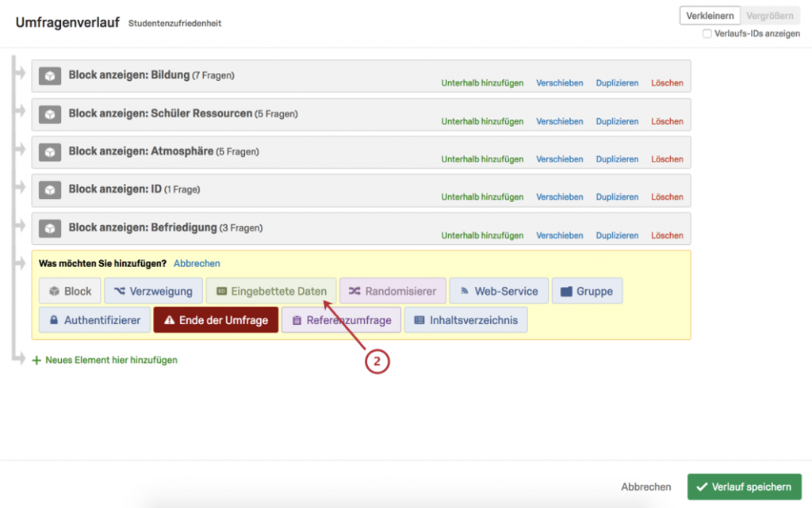Add Eingebettete Daten element
The height and width of the screenshot is (508, 812).
[271, 291]
